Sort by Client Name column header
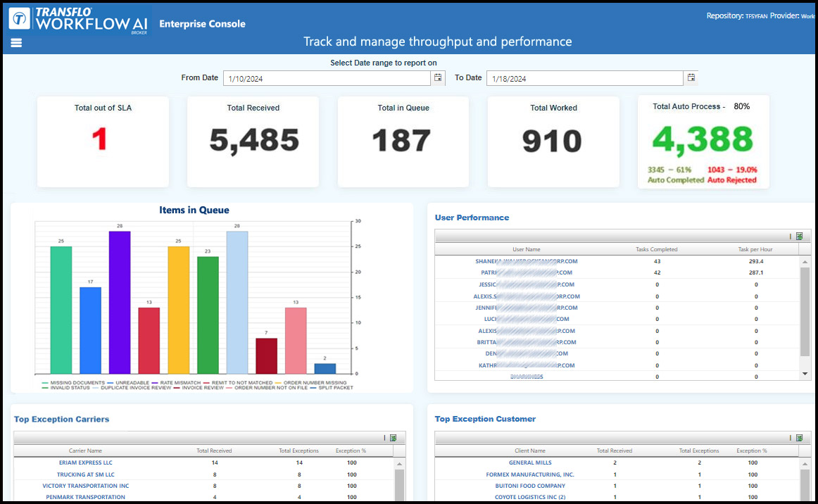818x504 pixels. [530, 451]
